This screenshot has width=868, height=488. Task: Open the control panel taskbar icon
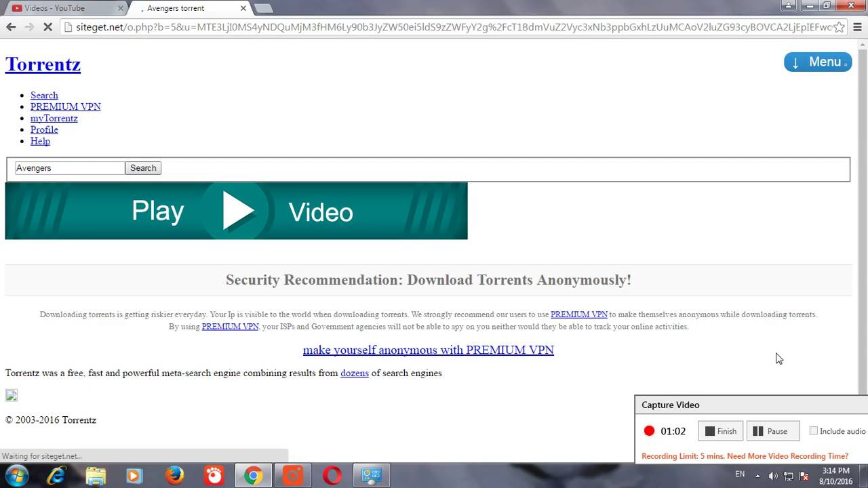point(372,476)
